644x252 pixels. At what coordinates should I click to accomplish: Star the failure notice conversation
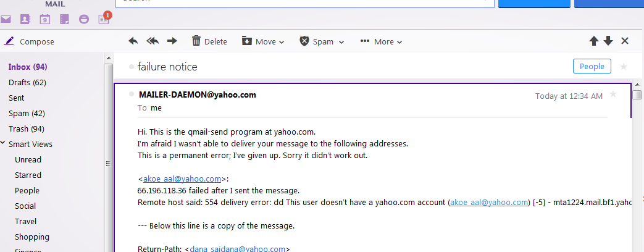pos(624,67)
